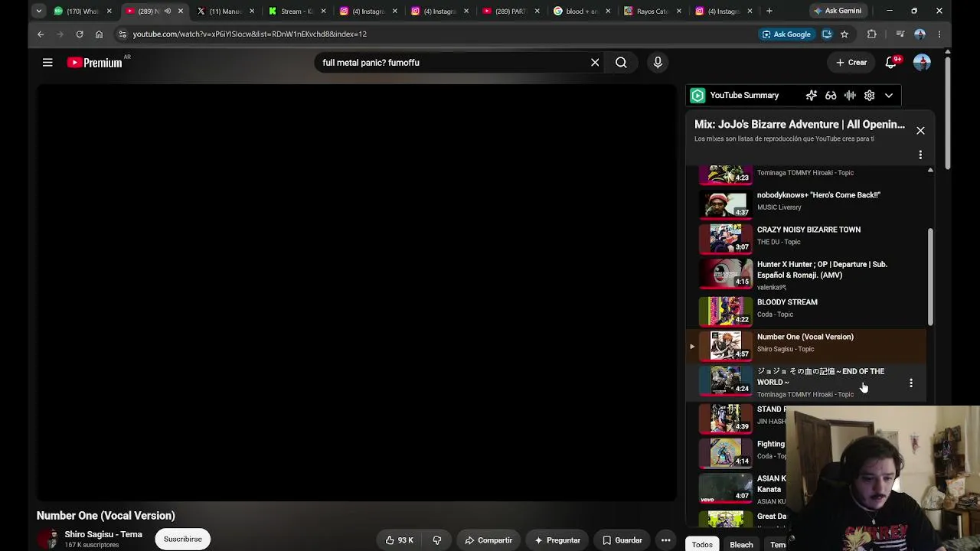This screenshot has height=551, width=980.
Task: Open Shiro Sagisu channel avatar
Action: (48, 539)
